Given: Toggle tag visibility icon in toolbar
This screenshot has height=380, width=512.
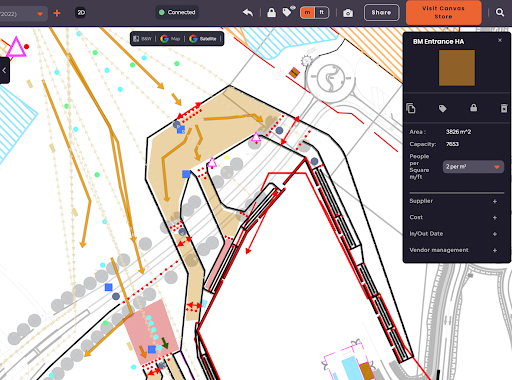Looking at the screenshot, I should (x=288, y=12).
